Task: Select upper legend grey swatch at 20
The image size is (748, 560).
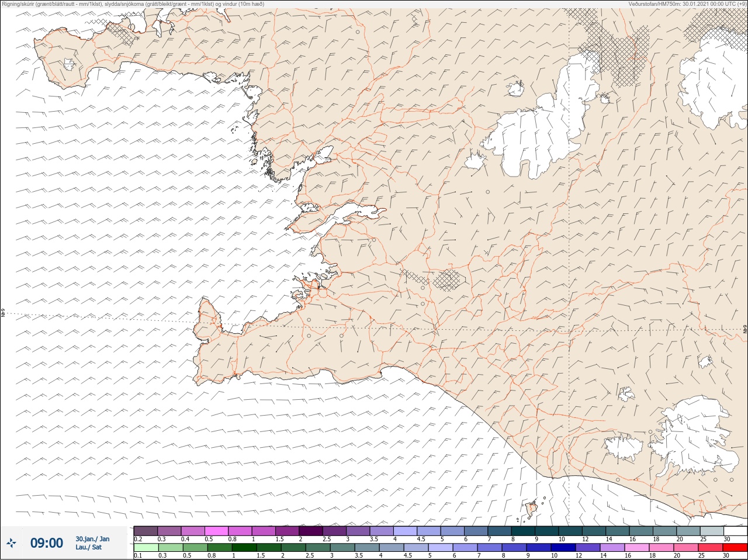Action: coord(688,531)
